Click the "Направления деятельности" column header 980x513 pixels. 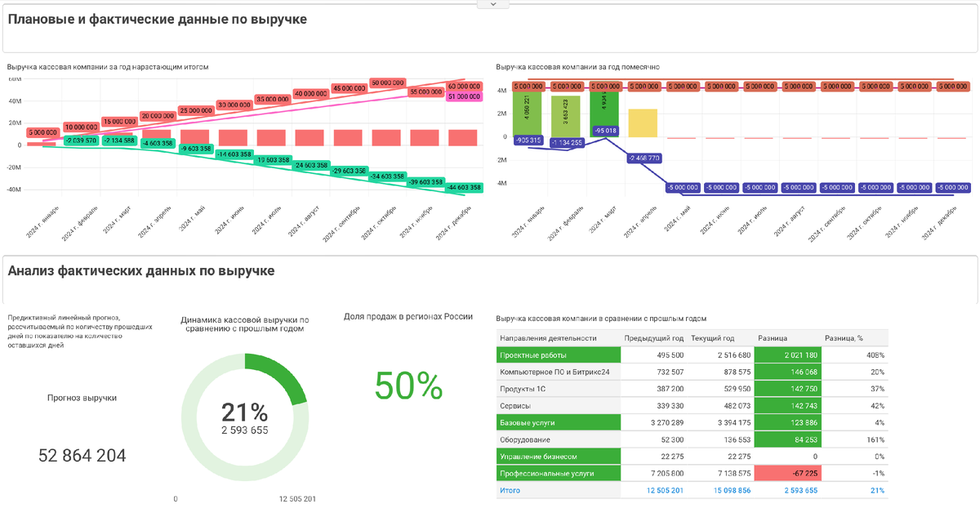(548, 338)
